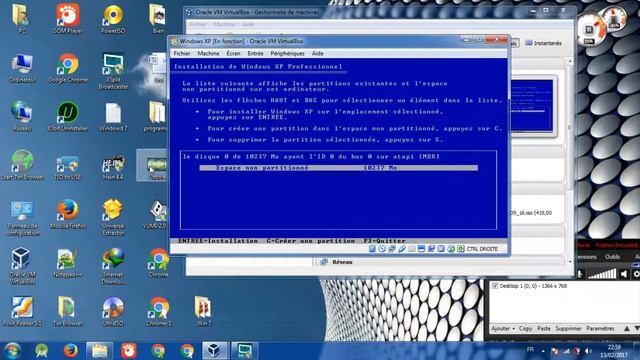
Task: Show hidden tray icons arrow
Action: click(543, 351)
